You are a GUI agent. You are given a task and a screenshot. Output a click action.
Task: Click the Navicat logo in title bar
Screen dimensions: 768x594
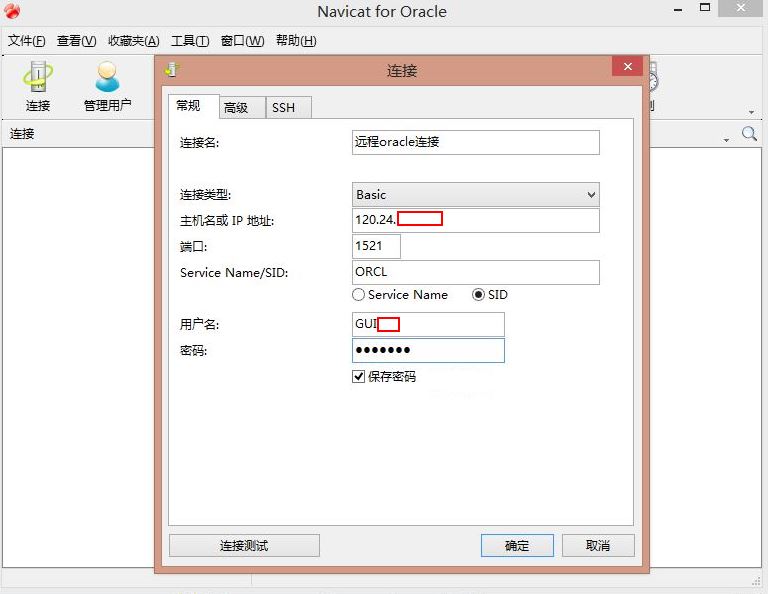tap(12, 11)
